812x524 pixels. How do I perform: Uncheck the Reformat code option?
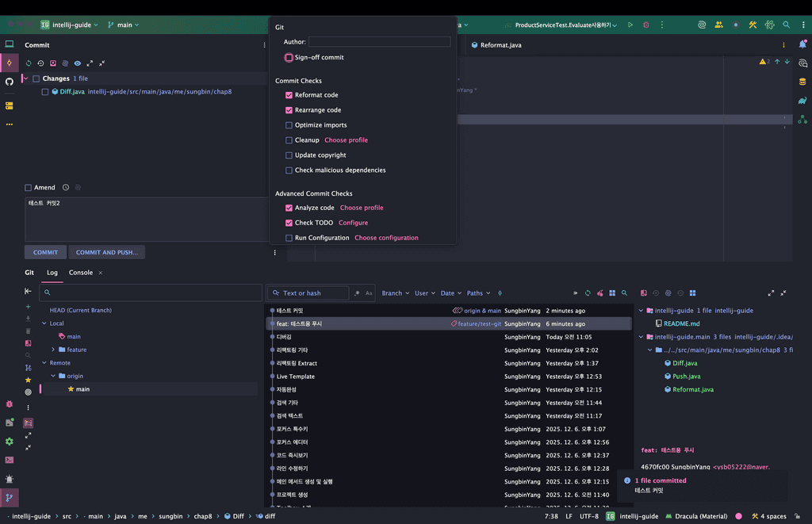(289, 95)
